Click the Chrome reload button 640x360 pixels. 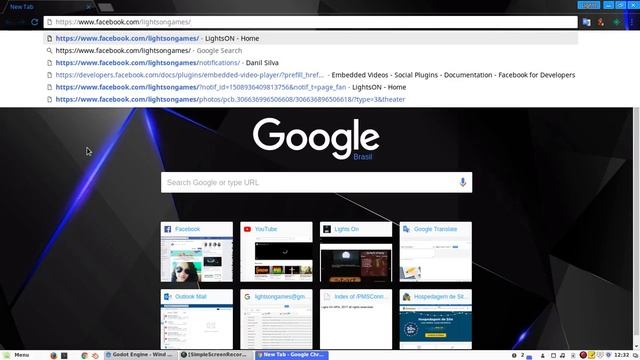click(x=35, y=22)
